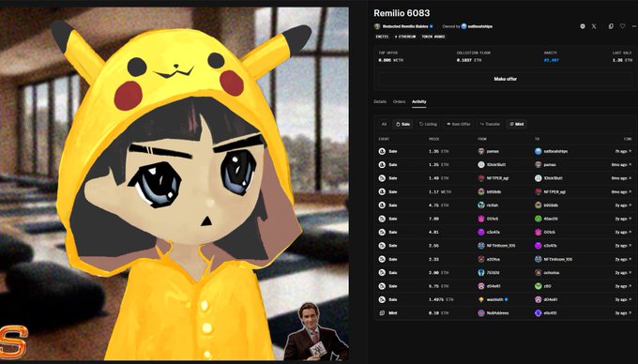Open the transaction arrow in the 1.25 ETH row

[x=630, y=165]
